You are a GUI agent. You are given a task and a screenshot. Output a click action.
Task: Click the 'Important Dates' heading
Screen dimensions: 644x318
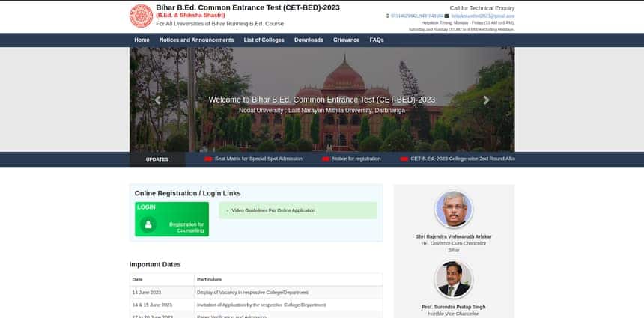[x=155, y=265]
